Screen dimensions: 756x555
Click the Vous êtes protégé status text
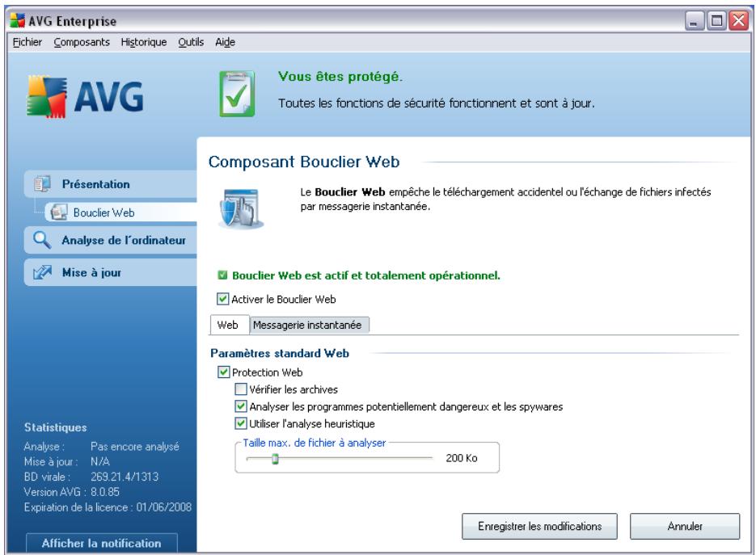point(340,77)
